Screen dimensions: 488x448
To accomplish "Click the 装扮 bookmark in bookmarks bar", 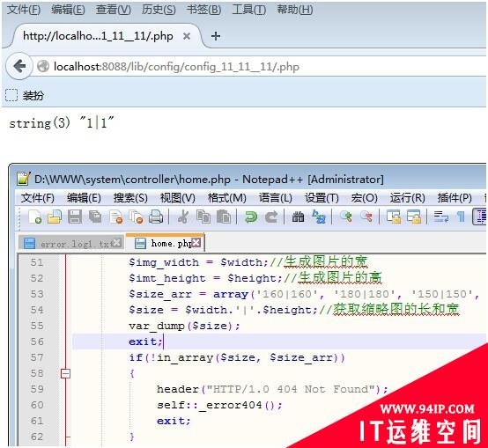I will [25, 95].
